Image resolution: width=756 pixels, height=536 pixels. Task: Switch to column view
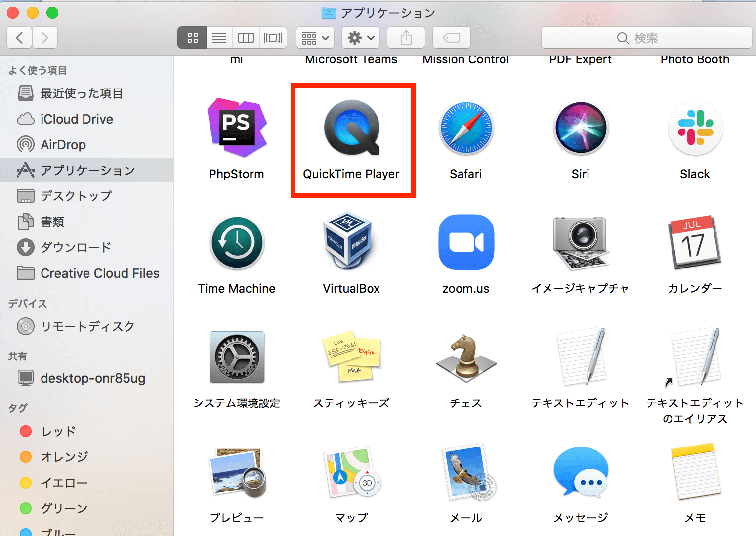click(x=246, y=38)
